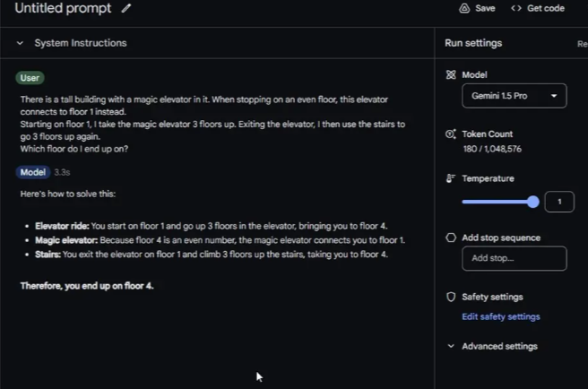Open the Edit safety settings link

[500, 316]
